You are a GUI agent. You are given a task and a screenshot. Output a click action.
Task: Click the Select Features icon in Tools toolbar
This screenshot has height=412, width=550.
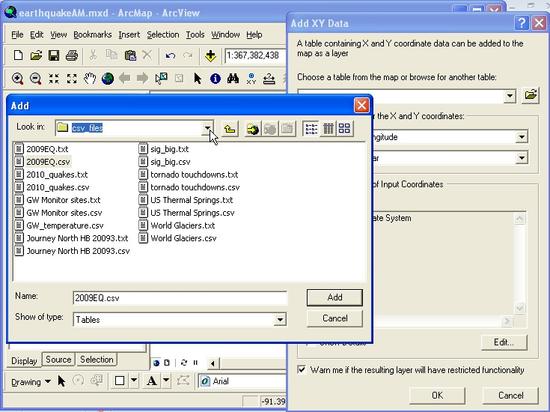(161, 78)
